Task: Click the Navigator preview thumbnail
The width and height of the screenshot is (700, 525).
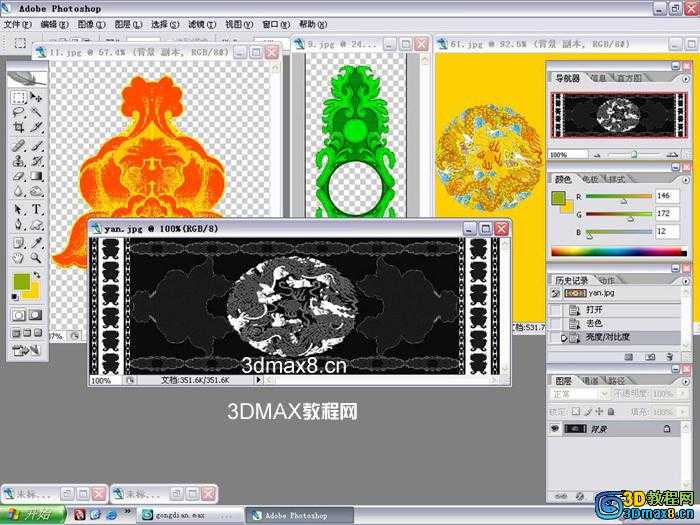Action: point(619,115)
